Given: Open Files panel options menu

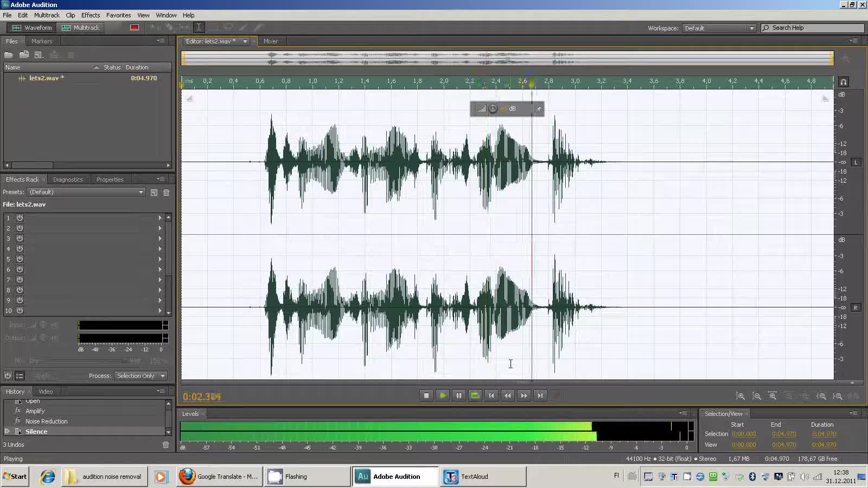Looking at the screenshot, I should [161, 41].
